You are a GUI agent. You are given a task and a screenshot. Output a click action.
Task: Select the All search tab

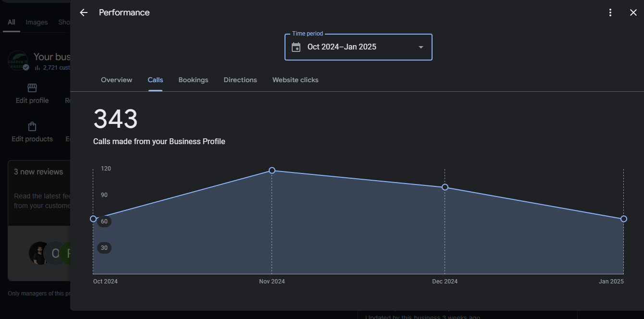coord(12,22)
